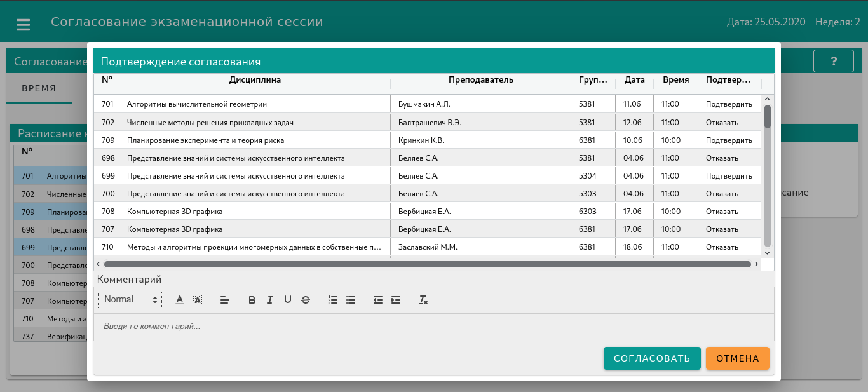The image size is (868, 392).
Task: Toggle bold formatting in comment editor
Action: [x=252, y=300]
